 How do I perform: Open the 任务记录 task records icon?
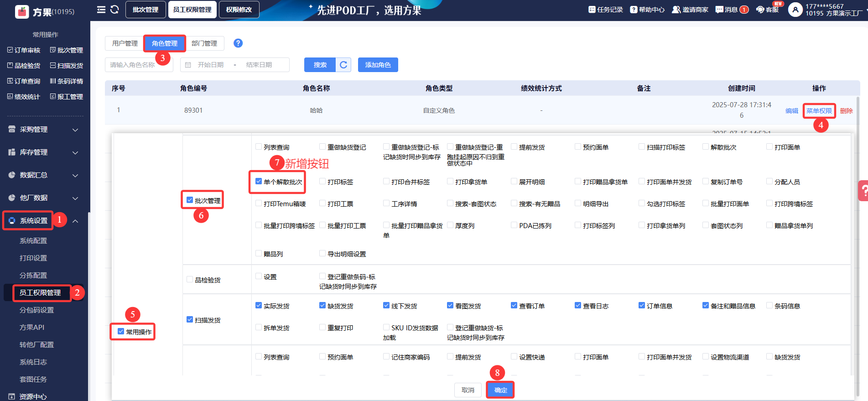click(592, 10)
